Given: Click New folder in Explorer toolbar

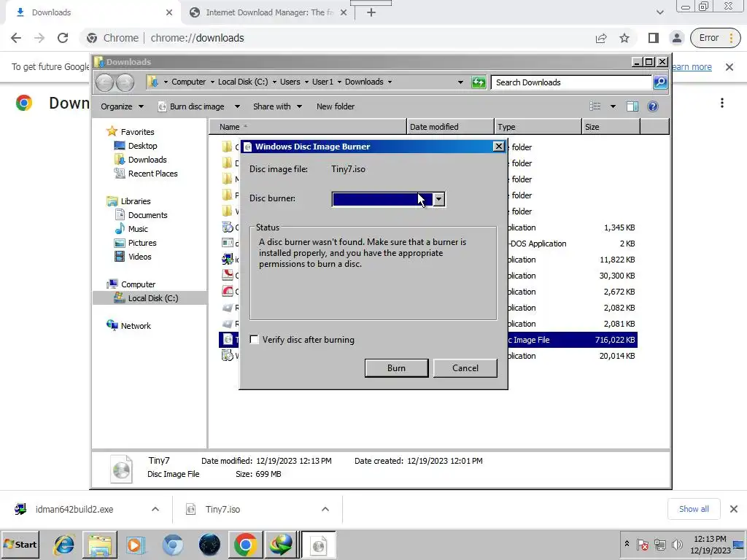Looking at the screenshot, I should (336, 106).
